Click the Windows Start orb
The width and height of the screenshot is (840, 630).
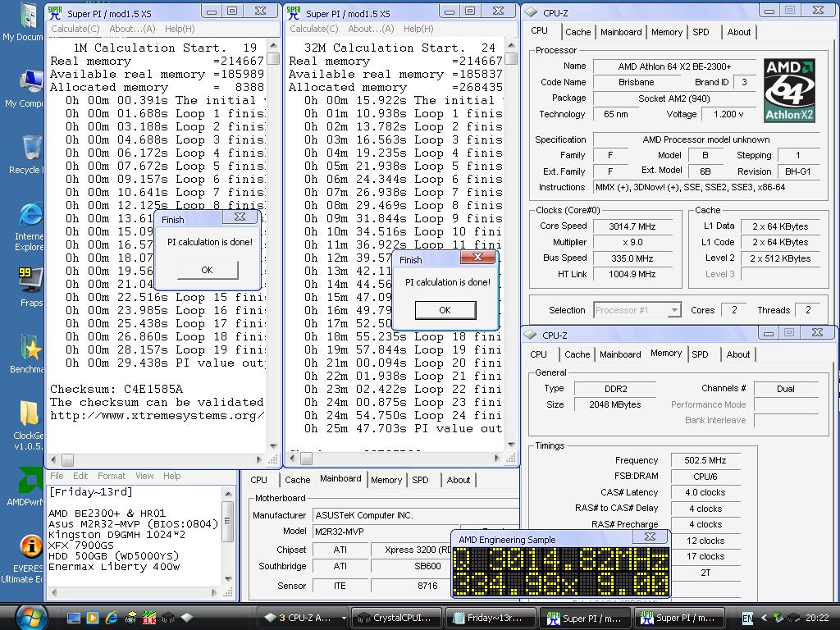[31, 617]
